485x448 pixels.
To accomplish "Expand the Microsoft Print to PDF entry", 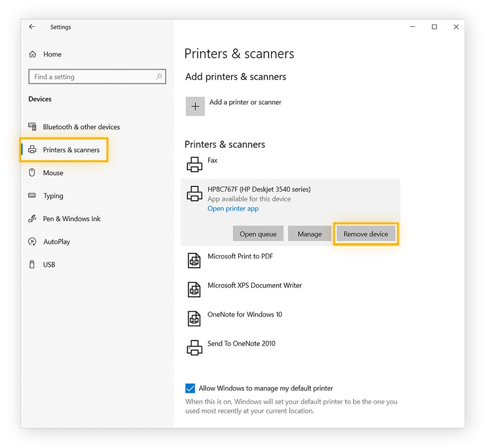I will tap(240, 260).
